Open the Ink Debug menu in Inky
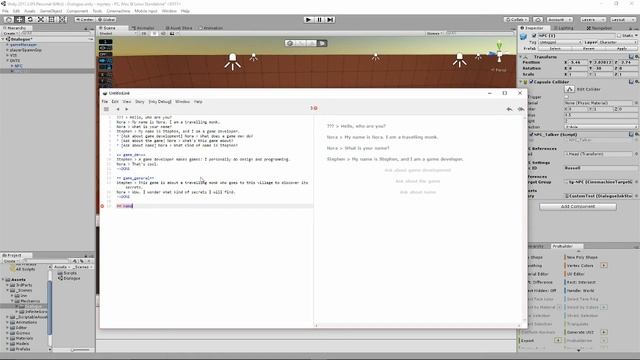This screenshot has height=360, width=640. 160,102
